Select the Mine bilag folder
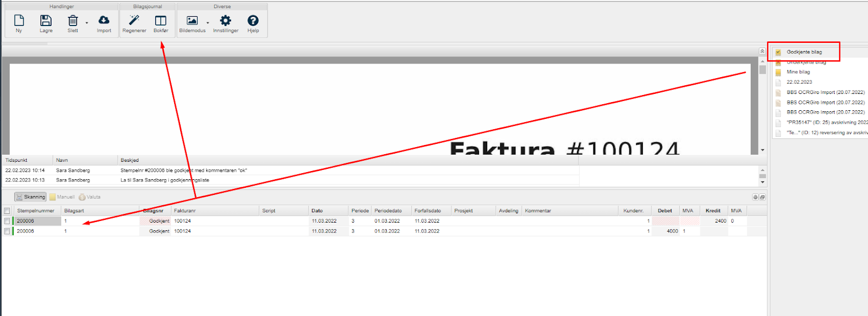Image resolution: width=868 pixels, height=316 pixels. (x=798, y=72)
